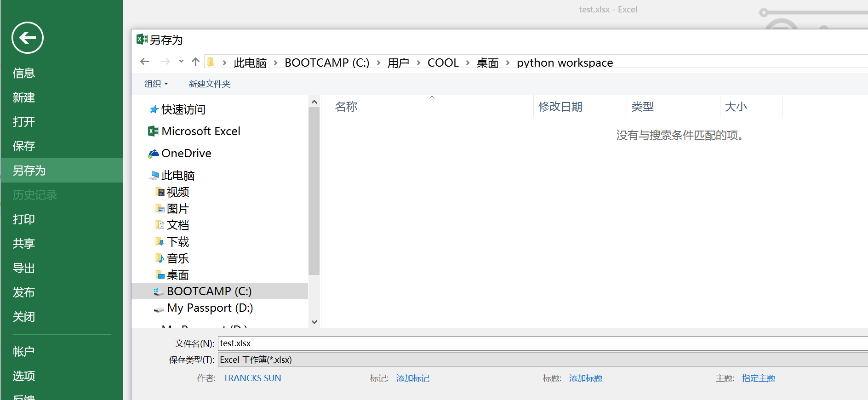Click the back arrow circle in Excel backstage
This screenshot has width=868, height=400.
(x=28, y=38)
